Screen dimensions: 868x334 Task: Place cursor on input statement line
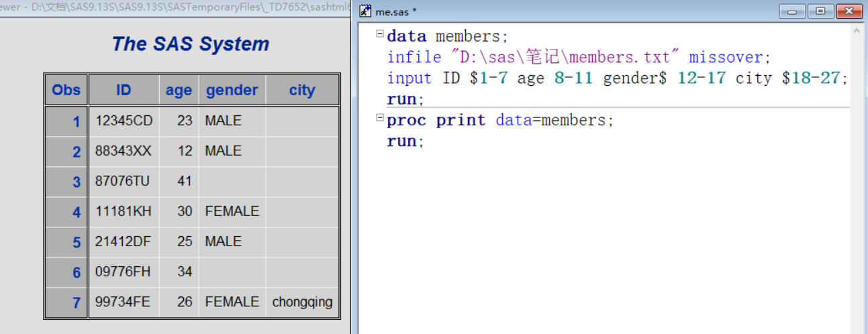[618, 78]
